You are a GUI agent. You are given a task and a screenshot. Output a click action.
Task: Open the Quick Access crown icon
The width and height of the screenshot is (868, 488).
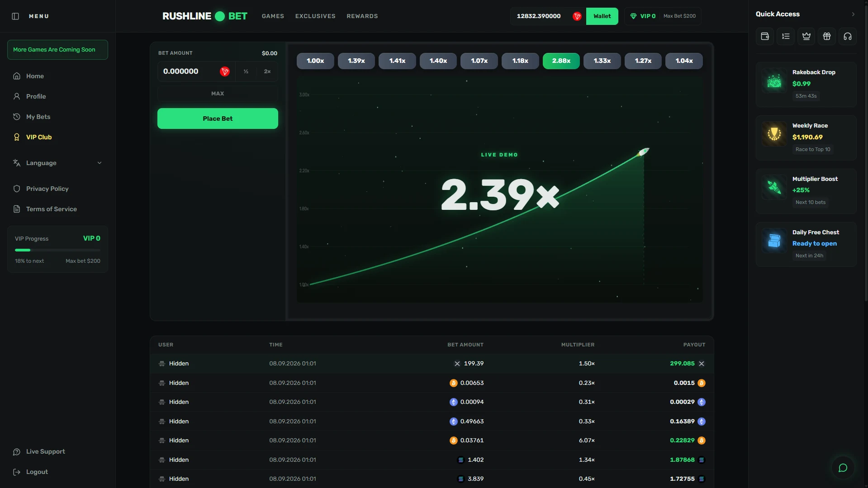pyautogui.click(x=806, y=37)
